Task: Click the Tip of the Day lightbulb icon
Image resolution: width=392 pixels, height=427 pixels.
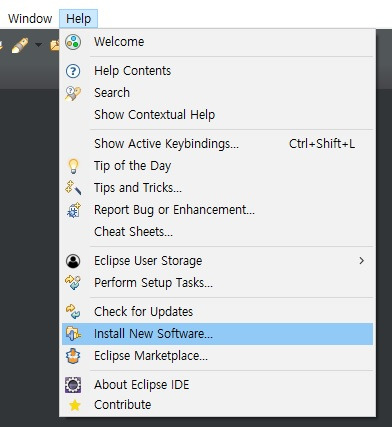Action: [x=73, y=166]
